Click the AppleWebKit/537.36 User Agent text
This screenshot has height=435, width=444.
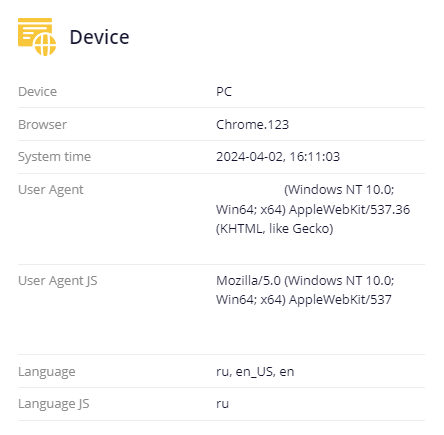point(349,209)
